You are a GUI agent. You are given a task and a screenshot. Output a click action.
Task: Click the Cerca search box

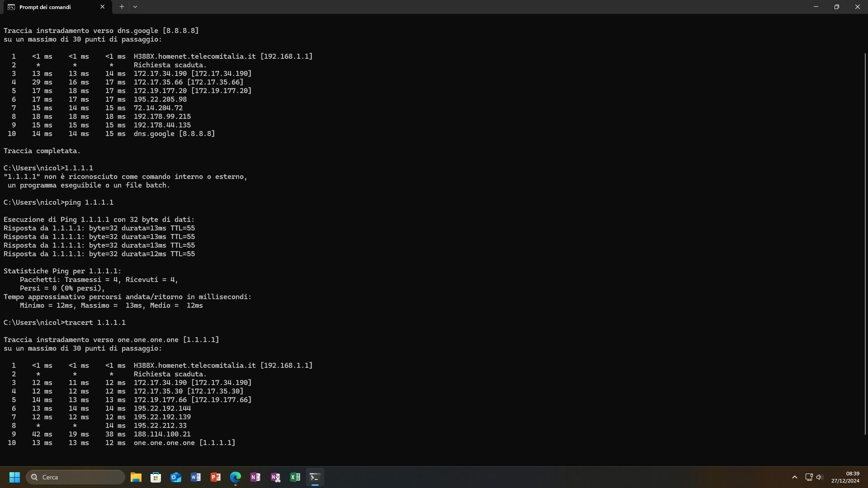coord(75,477)
